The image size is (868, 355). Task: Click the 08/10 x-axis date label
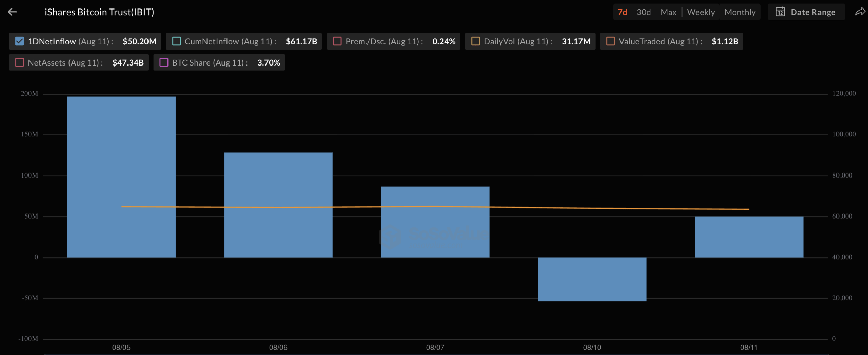coord(592,347)
